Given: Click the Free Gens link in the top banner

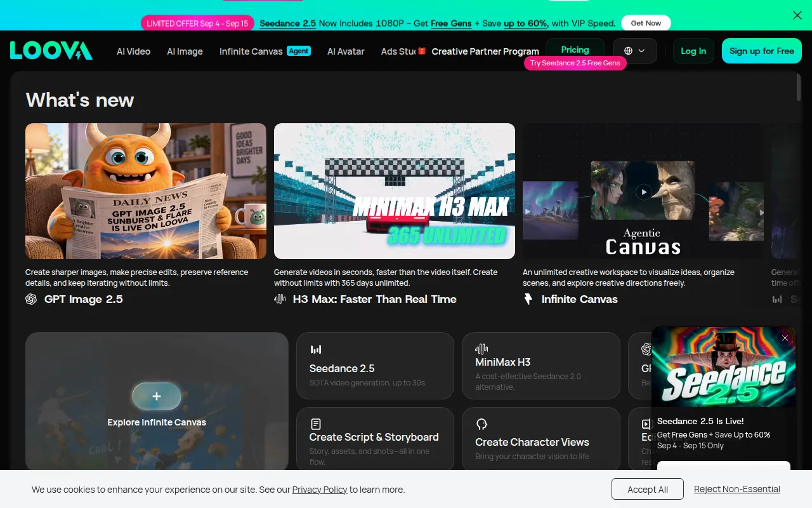Looking at the screenshot, I should click(451, 23).
